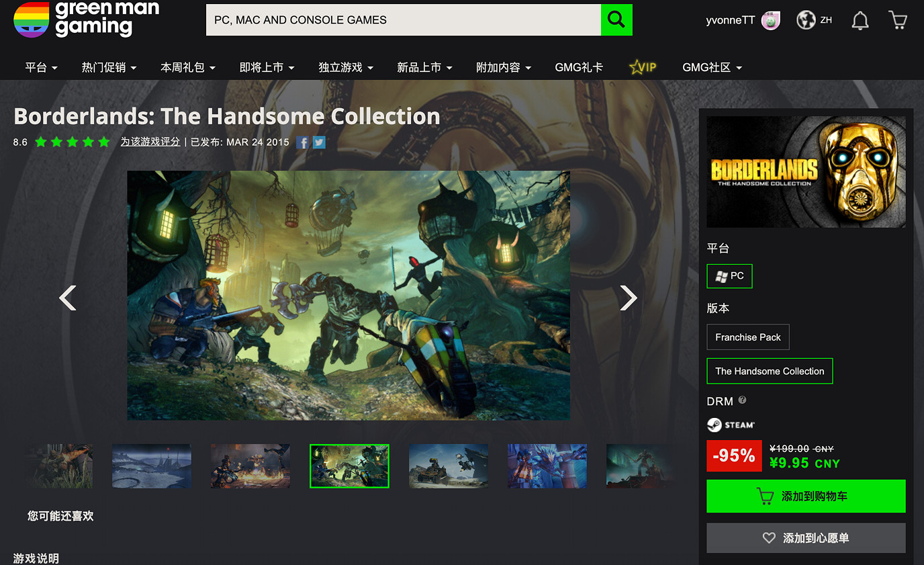
Task: Click the green 添加到购物车 button
Action: coord(806,496)
